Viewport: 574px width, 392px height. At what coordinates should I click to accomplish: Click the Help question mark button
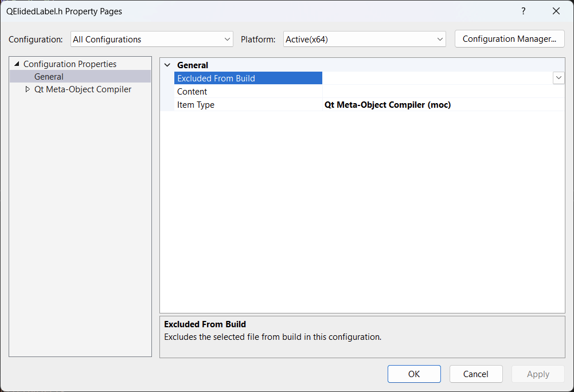coord(523,11)
